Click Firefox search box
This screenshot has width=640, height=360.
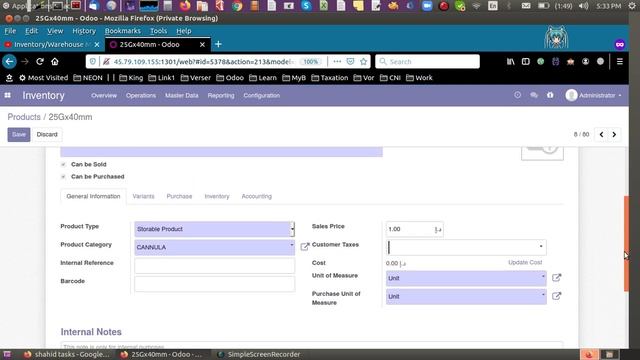pos(427,62)
